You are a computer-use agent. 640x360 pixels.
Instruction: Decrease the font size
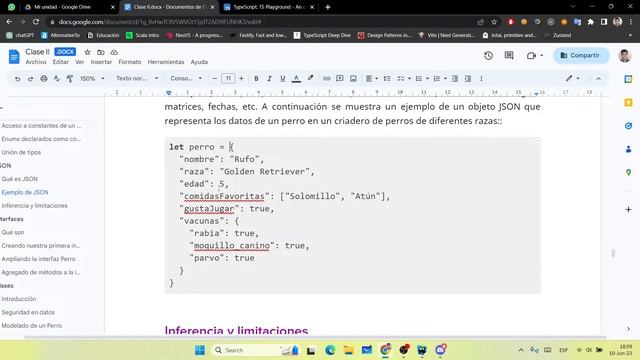click(214, 78)
